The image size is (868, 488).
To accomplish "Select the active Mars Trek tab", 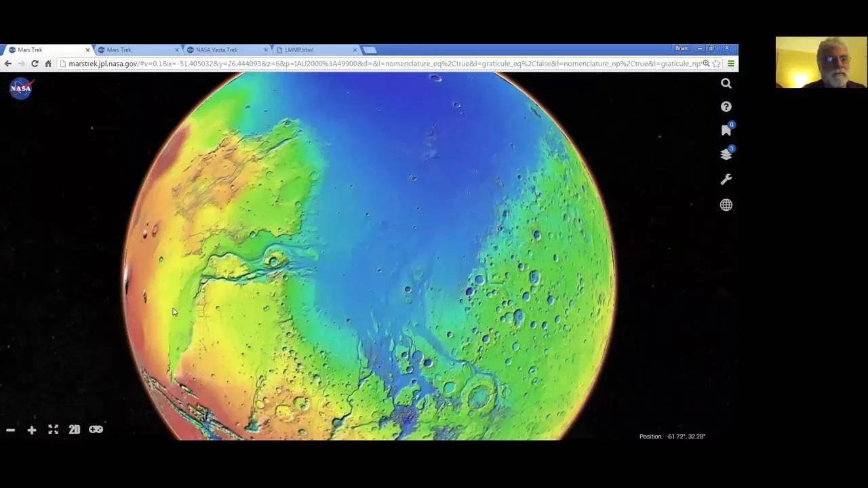I will pos(47,49).
